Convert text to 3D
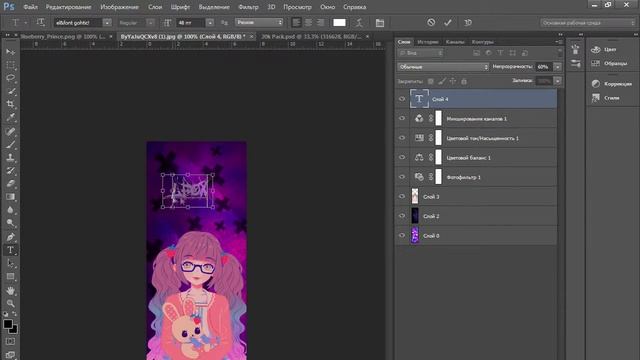The image size is (640, 360). pos(468,22)
